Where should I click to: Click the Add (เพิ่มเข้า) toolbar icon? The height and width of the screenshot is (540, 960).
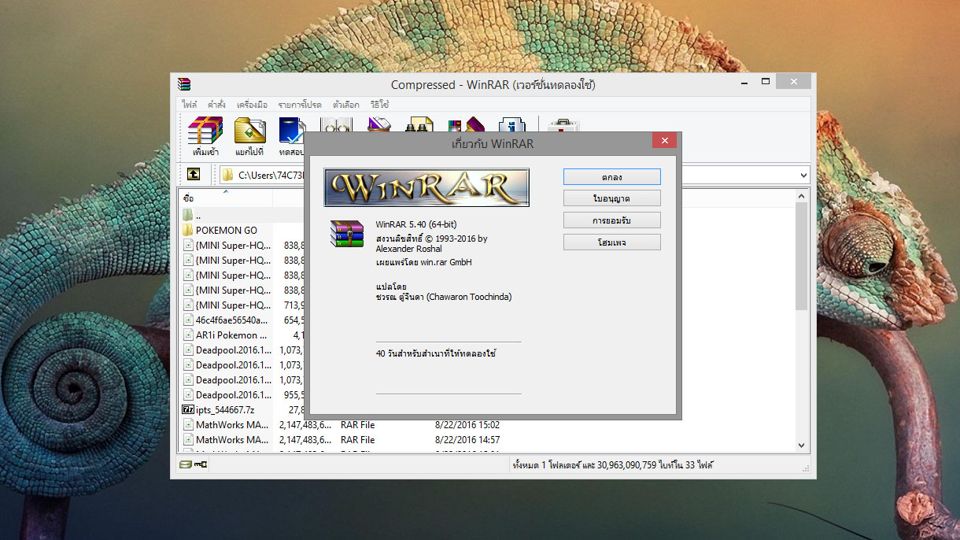205,136
